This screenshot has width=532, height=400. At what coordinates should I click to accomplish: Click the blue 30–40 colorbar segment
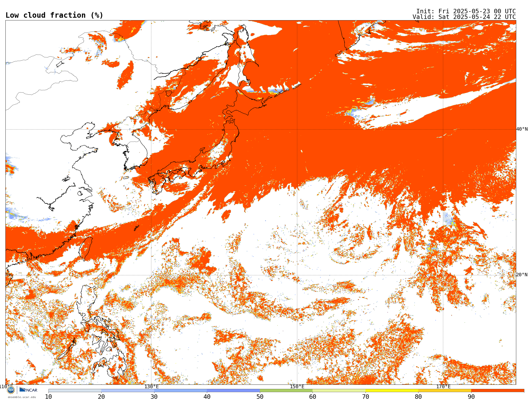[x=181, y=391]
